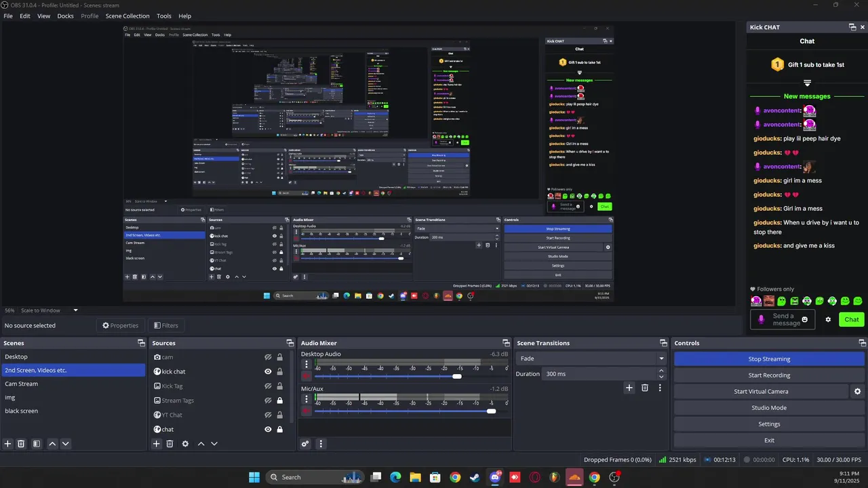Increase transition duration with up arrow
The image size is (868, 488).
point(661,371)
